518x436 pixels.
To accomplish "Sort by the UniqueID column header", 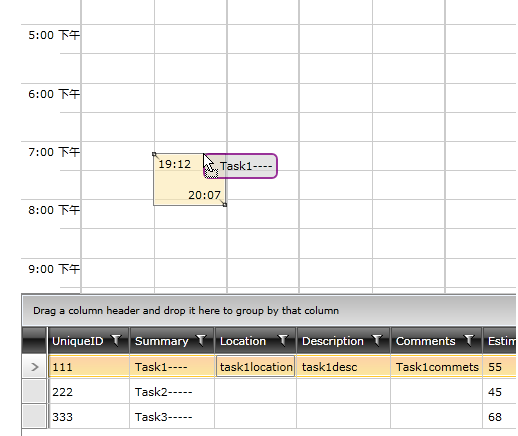I will (x=78, y=341).
